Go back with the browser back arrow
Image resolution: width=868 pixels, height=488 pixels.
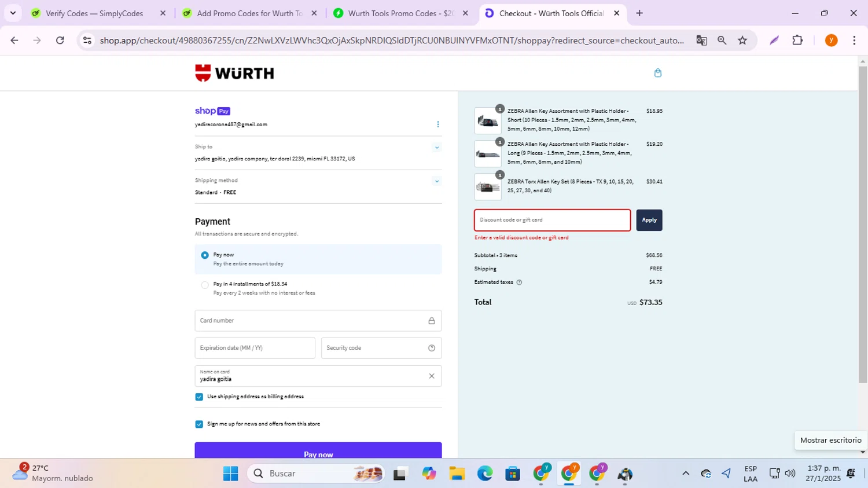point(14,41)
